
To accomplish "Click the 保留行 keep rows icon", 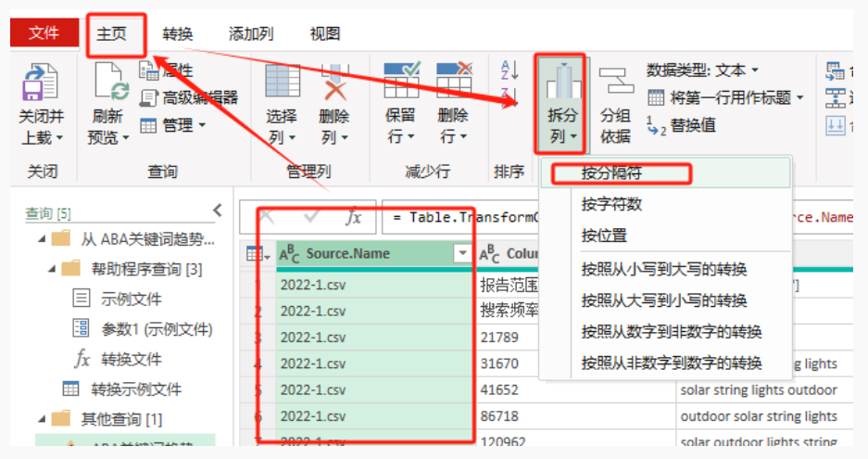I will pyautogui.click(x=401, y=81).
